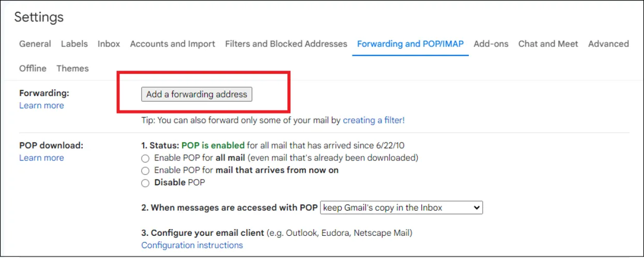Screen dimensions: 644x258
Task: Open the Inbox settings tab
Action: (x=109, y=44)
